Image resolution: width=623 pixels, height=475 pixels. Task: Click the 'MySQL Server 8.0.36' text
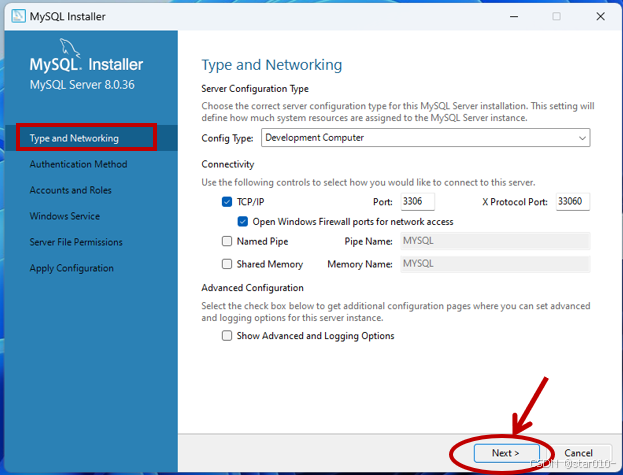[x=82, y=85]
